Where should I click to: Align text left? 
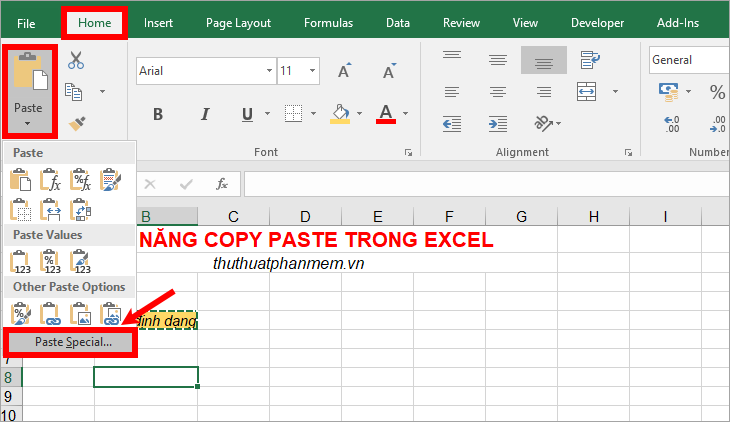[x=452, y=92]
